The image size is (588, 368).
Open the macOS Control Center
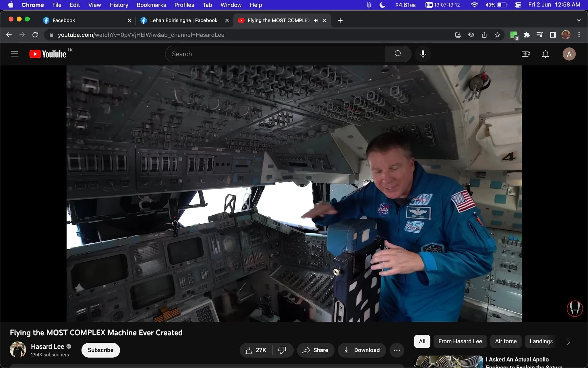(x=518, y=5)
